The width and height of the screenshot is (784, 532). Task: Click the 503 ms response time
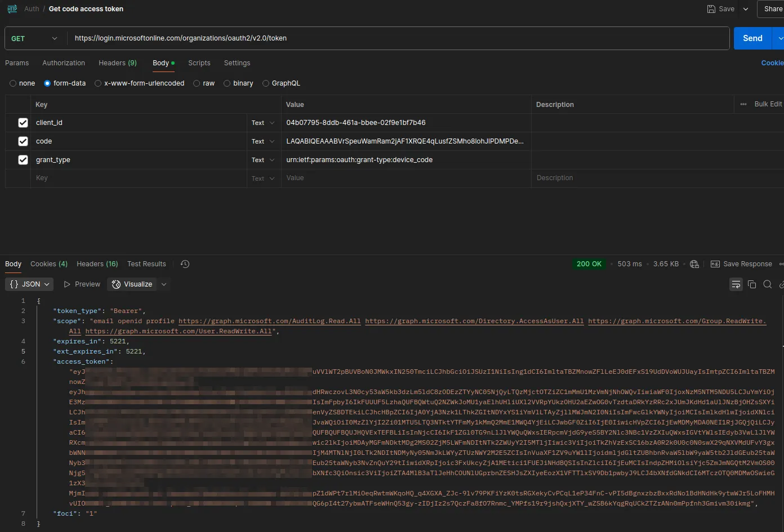pos(630,264)
